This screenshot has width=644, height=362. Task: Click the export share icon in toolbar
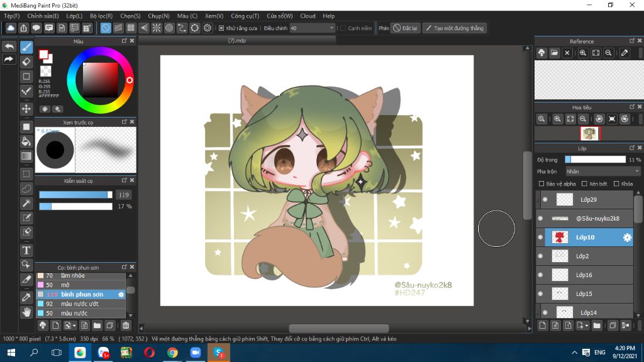[x=23, y=28]
